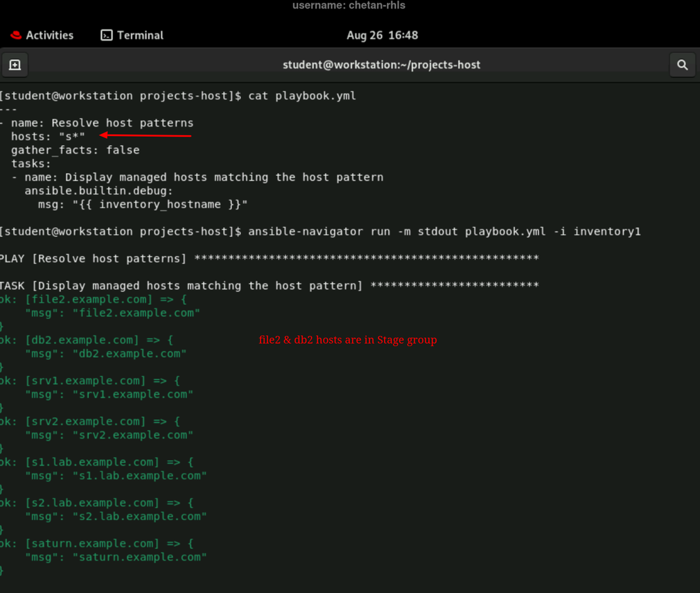Click the red Stage group annotation text

[x=348, y=340]
